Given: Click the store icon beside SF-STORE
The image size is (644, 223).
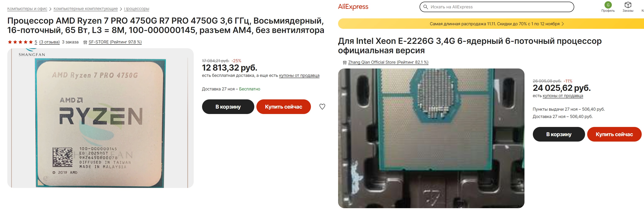Looking at the screenshot, I should point(85,42).
